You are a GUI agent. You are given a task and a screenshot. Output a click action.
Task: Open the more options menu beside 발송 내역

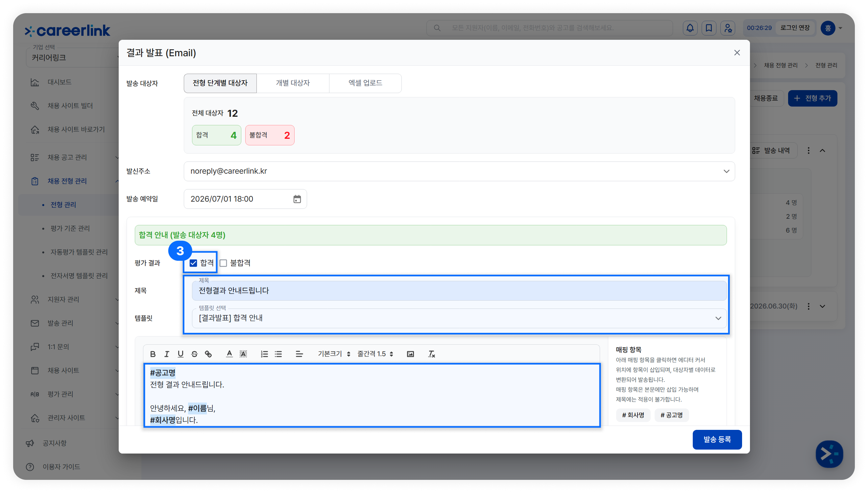[x=808, y=151]
